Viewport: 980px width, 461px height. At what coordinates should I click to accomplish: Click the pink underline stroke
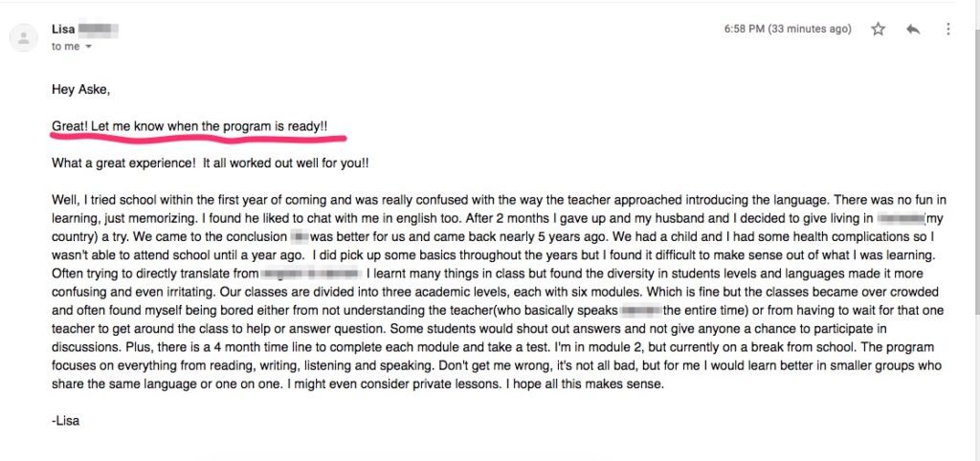199,134
